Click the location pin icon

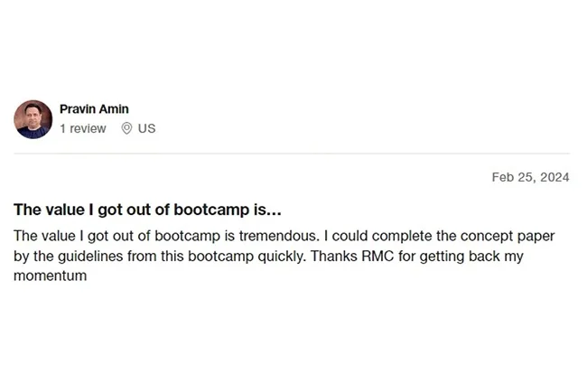coord(126,128)
